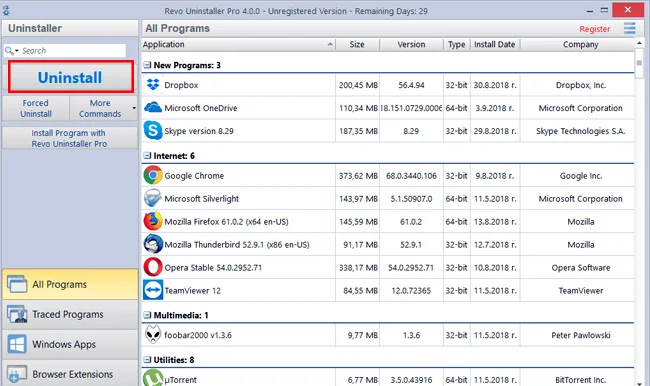Switch to the Traced Programs tab
This screenshot has width=650, height=386.
(70, 314)
